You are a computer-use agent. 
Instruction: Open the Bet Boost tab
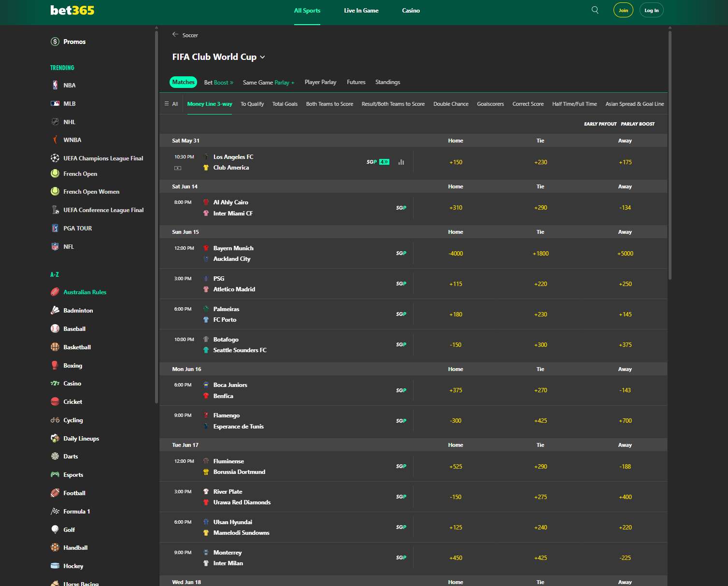pos(218,82)
